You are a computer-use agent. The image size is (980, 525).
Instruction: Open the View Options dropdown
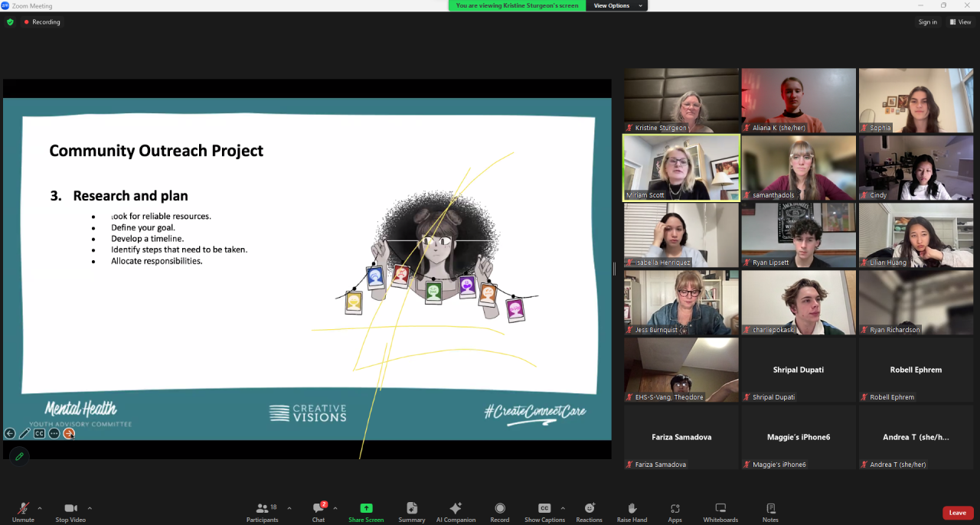tap(616, 5)
